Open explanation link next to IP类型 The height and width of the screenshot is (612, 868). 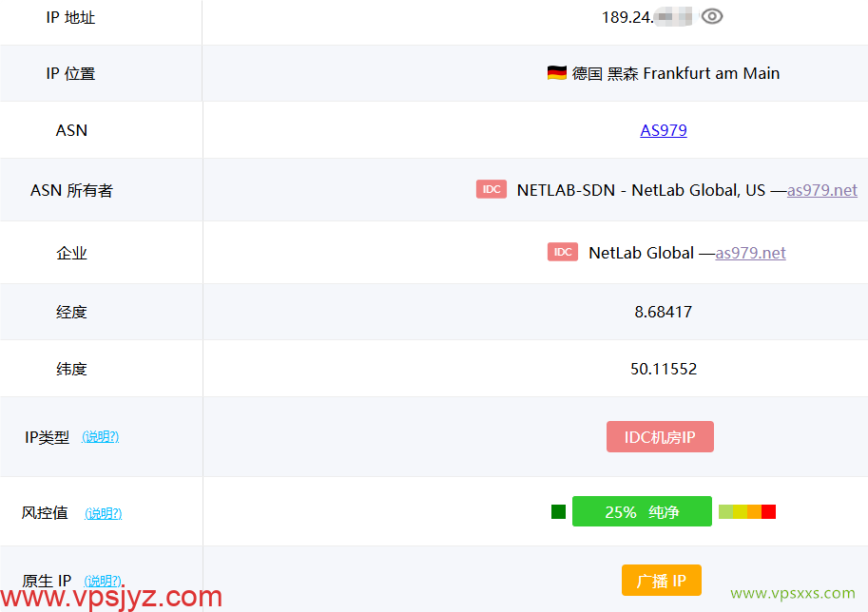pos(100,436)
